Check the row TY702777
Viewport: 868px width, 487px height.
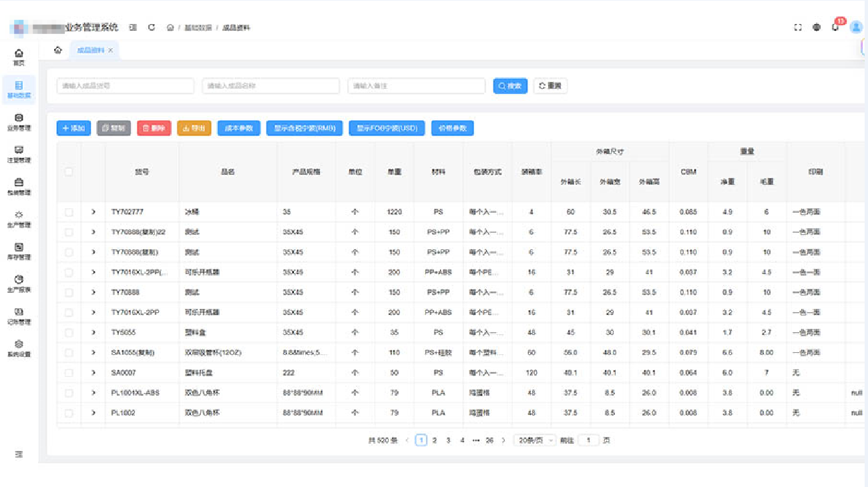pos(69,212)
